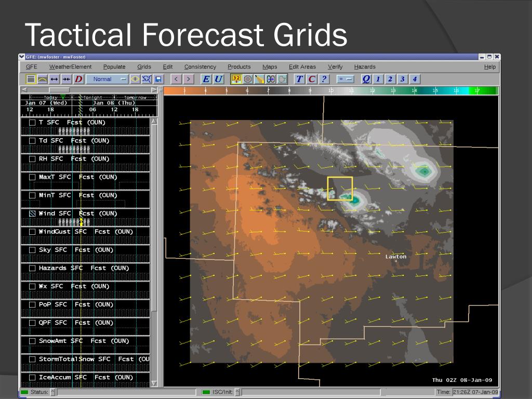This screenshot has height=399, width=532.
Task: Toggle the T SFC Fcst checkbox
Action: coord(32,123)
